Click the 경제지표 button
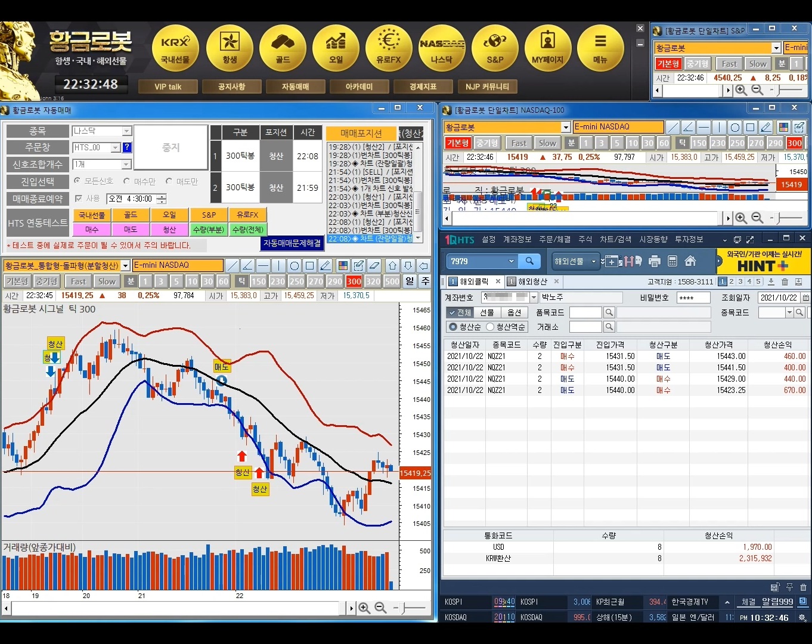812x644 pixels. (423, 86)
